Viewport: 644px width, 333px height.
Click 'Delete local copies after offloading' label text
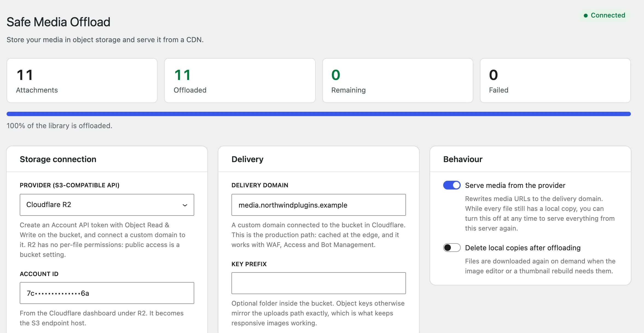pos(523,248)
